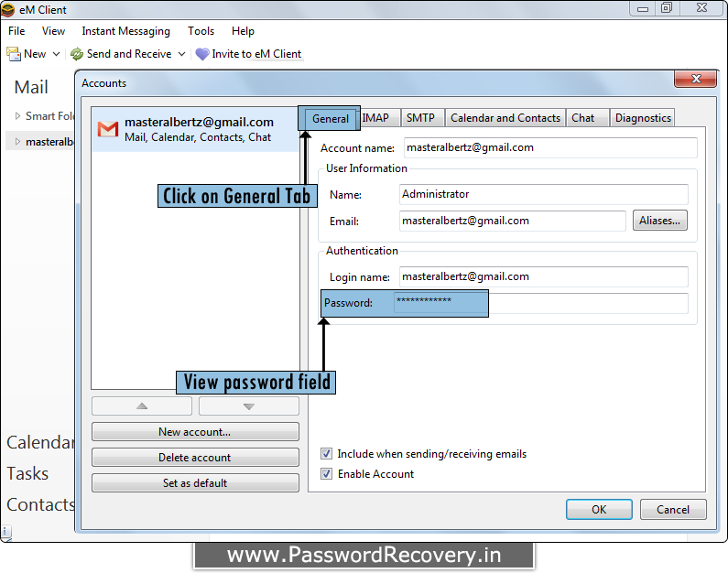Screen dimensions: 728x573
Task: Switch to the SMTP tab
Action: (420, 118)
